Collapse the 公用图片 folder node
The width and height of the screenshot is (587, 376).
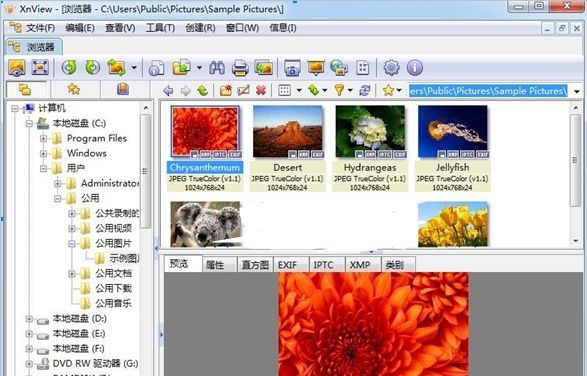pyautogui.click(x=72, y=243)
